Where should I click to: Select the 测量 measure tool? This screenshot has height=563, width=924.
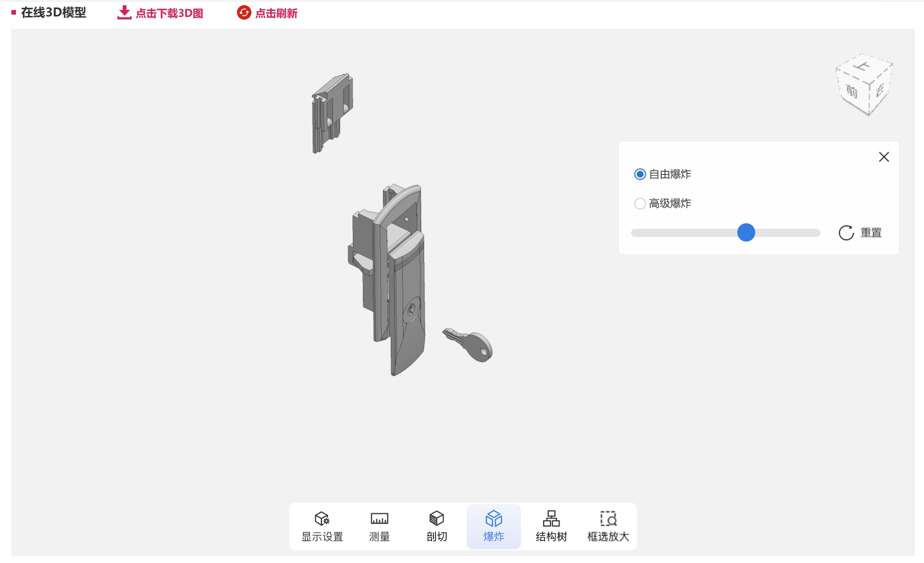pos(379,526)
